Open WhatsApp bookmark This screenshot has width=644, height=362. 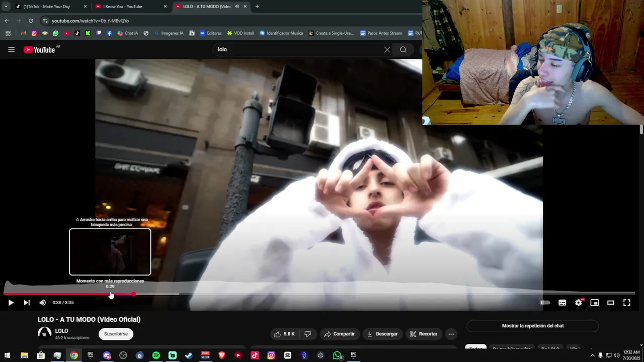pos(56,33)
